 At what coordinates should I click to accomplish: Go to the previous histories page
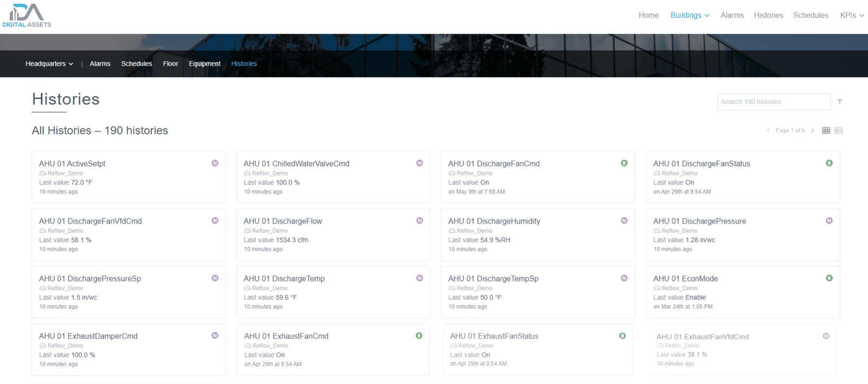click(x=768, y=131)
